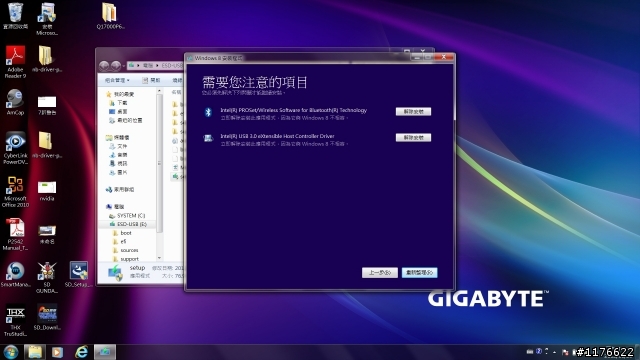Select Documents library in Explorer
The image size is (640, 360).
pyautogui.click(x=118, y=146)
